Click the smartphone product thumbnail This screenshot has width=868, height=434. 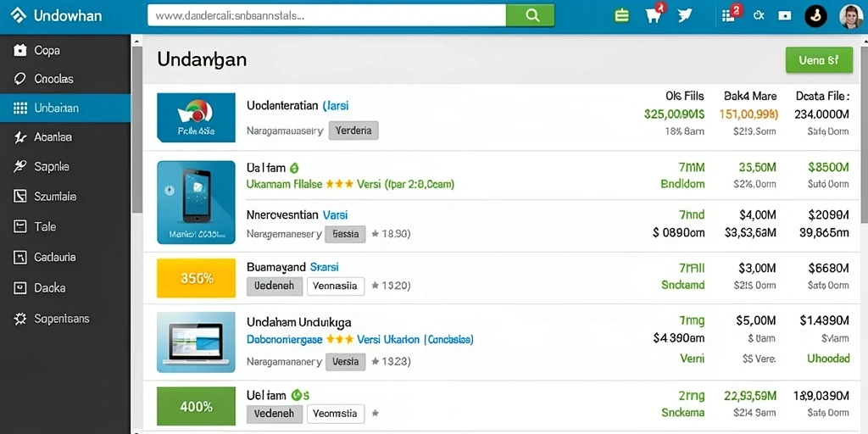point(196,202)
